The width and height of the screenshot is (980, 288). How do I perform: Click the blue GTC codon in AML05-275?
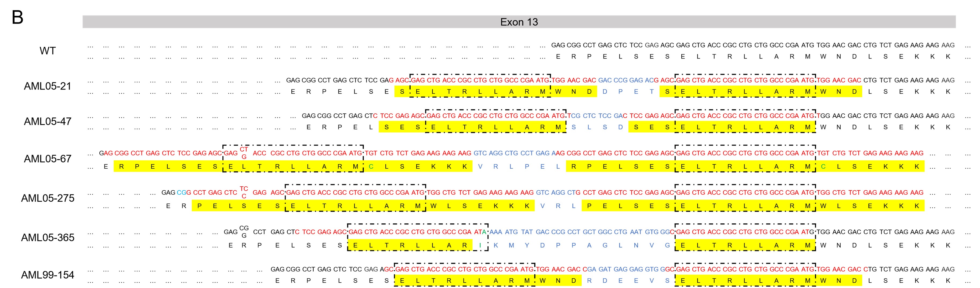click(543, 193)
